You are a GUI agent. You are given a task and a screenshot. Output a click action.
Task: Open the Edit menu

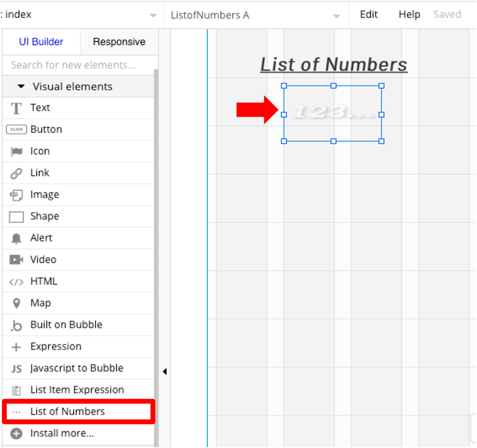tap(369, 14)
